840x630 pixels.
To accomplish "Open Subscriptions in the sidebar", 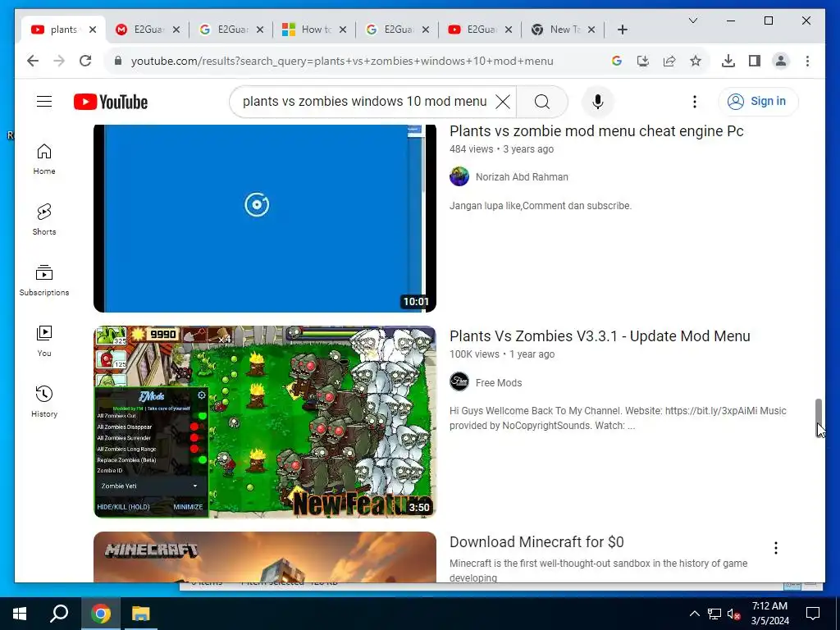I will click(44, 281).
